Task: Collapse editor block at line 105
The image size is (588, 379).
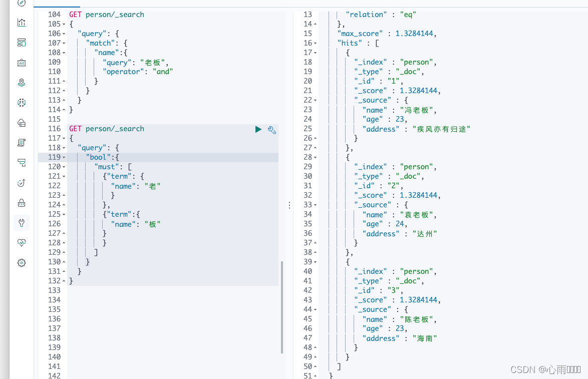Action: [64, 25]
